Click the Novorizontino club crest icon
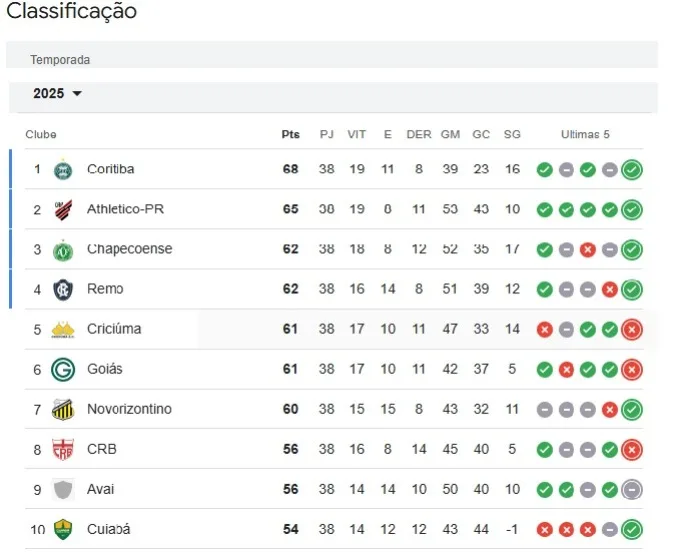Screen dimensions: 695x558 63,409
